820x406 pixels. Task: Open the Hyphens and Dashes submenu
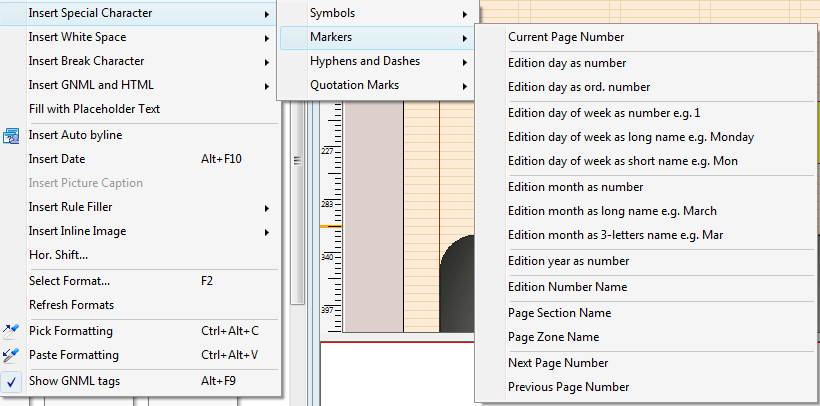[x=377, y=61]
